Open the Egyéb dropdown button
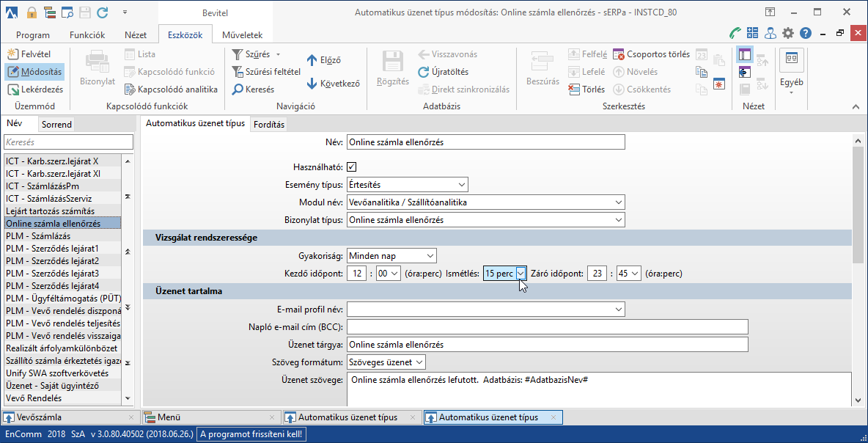This screenshot has width=868, height=443. tap(791, 71)
